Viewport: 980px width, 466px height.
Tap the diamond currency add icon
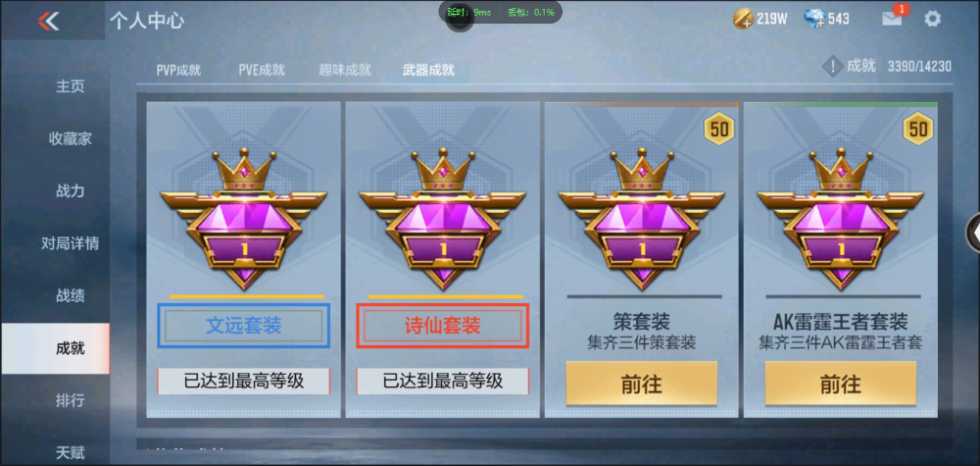click(814, 19)
